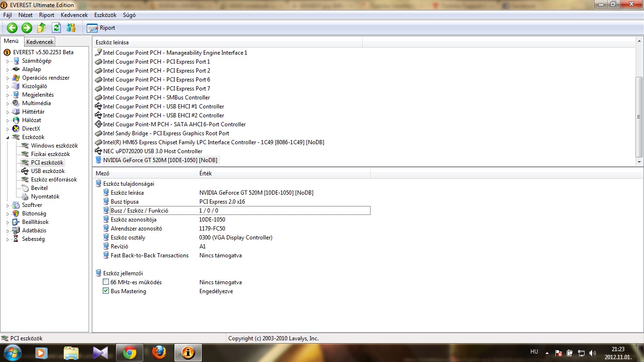
Task: Open the Eszközök menu in menu bar
Action: pyautogui.click(x=105, y=15)
